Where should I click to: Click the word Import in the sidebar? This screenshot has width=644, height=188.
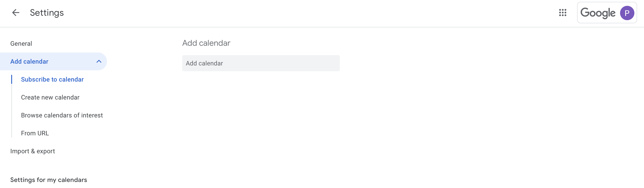point(20,151)
